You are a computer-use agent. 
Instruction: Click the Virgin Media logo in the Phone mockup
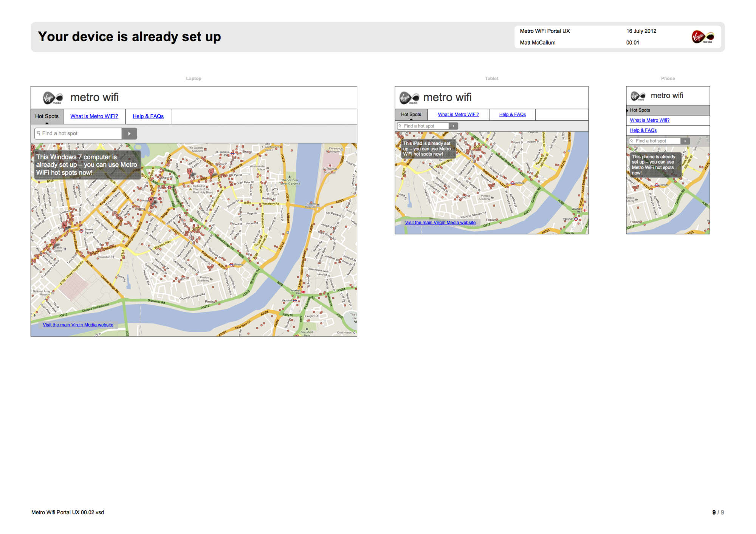(638, 96)
